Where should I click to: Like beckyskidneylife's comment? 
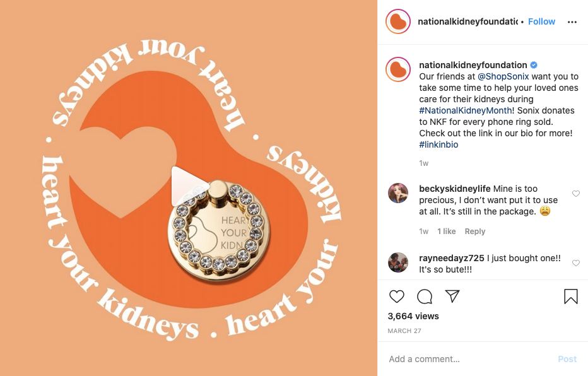tap(575, 194)
